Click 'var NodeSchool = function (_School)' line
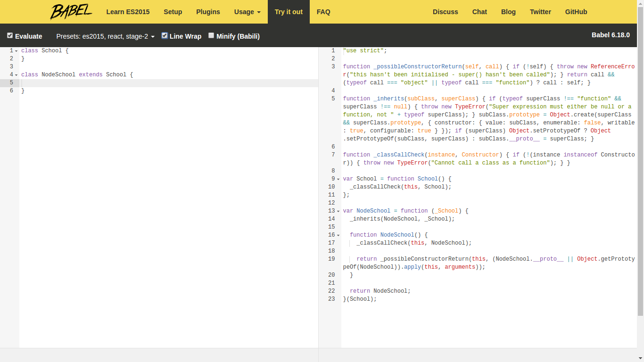Screen dimensions: 644x362 [406, 211]
